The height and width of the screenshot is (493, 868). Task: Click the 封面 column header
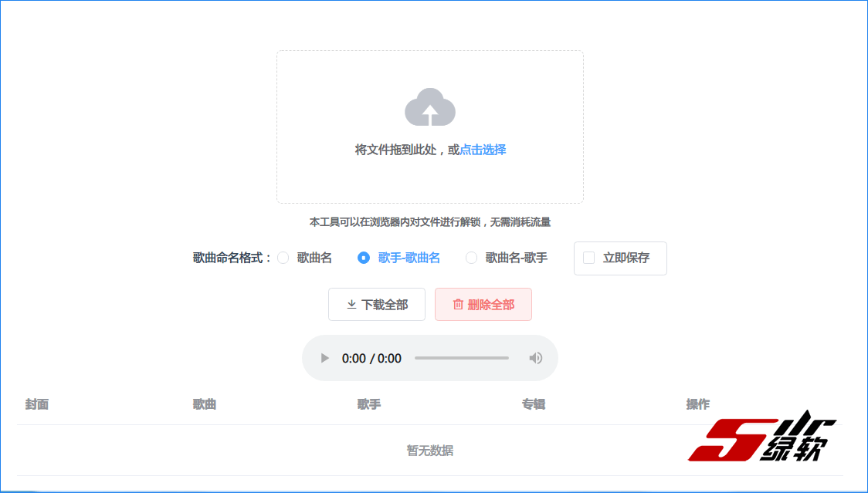(x=36, y=404)
